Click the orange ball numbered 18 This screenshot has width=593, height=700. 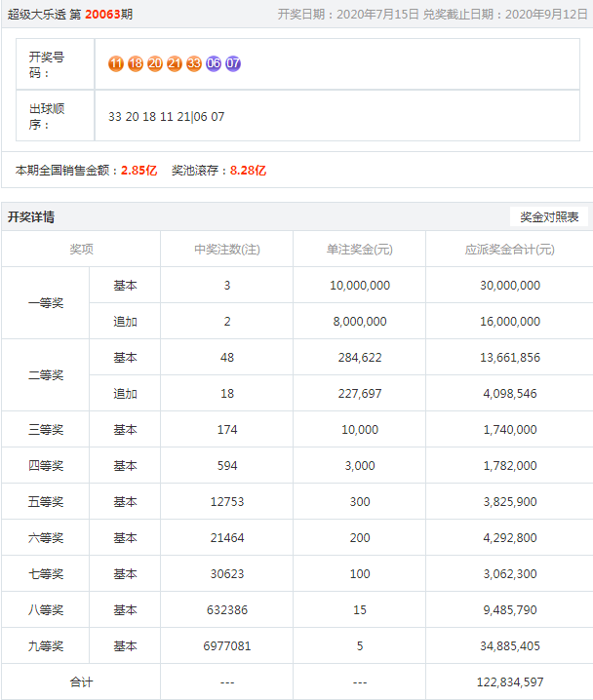click(136, 63)
